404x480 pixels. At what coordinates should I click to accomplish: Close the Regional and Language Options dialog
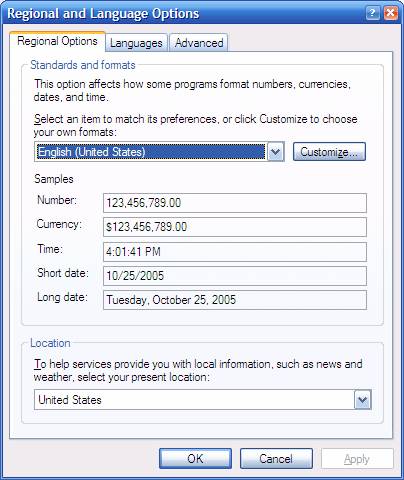tap(391, 13)
